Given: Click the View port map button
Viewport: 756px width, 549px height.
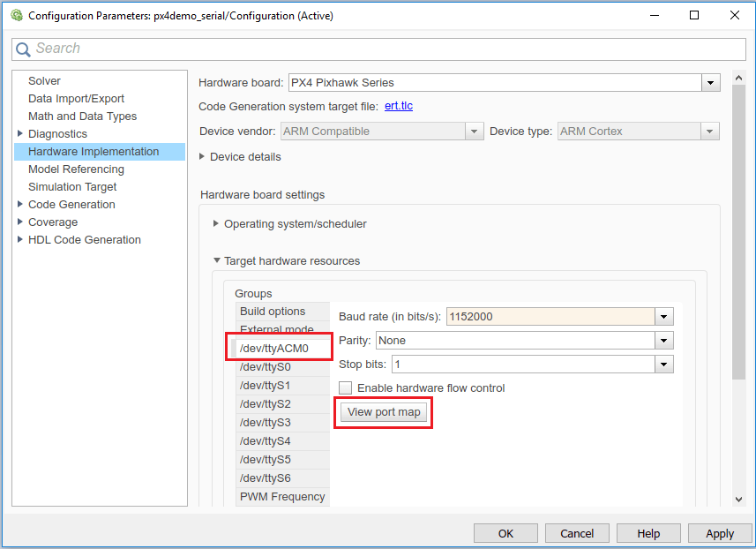Looking at the screenshot, I should click(384, 412).
